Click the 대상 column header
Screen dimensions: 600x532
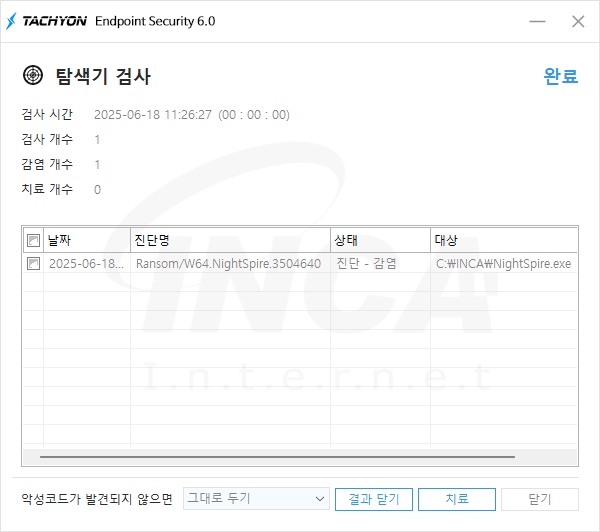point(504,240)
